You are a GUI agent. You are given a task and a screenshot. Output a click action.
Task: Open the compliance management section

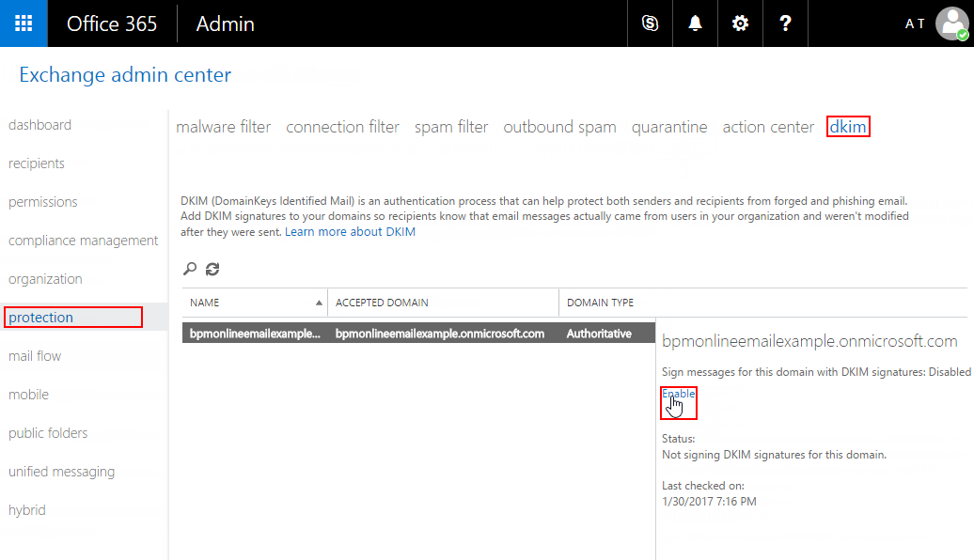[82, 240]
